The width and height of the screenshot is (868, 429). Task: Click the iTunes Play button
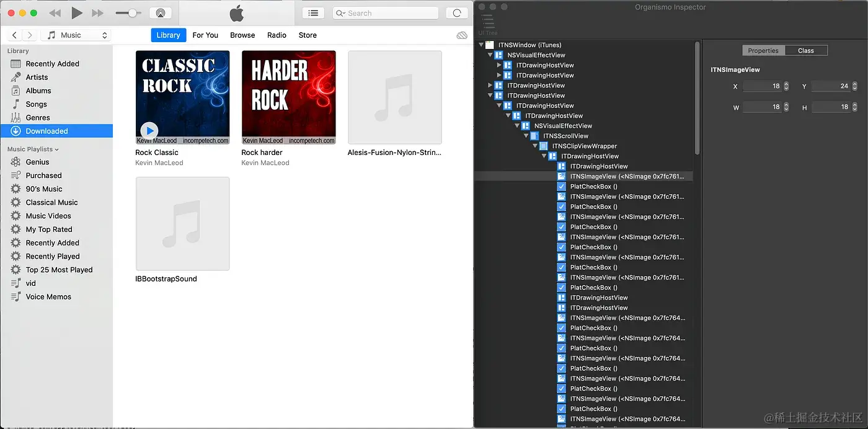(x=76, y=12)
